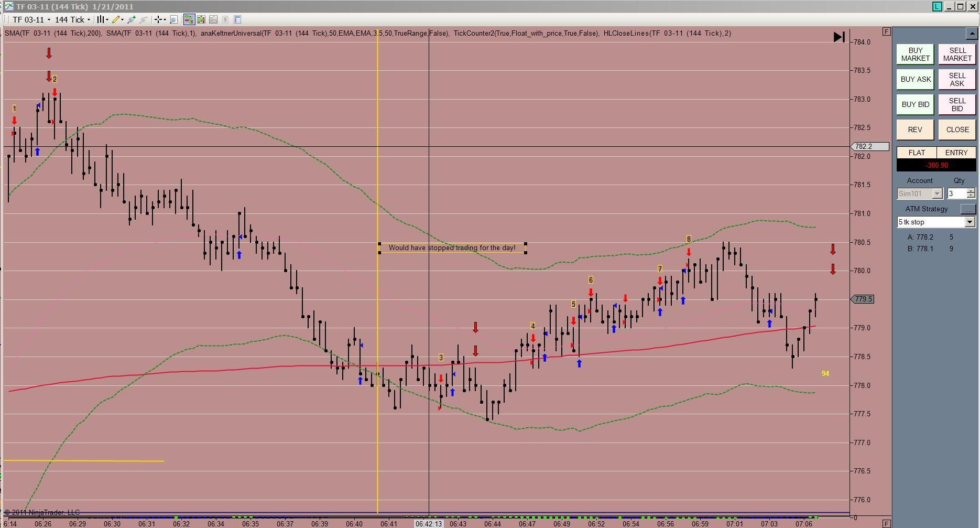Image resolution: width=980 pixels, height=528 pixels.
Task: Click the greyed Strategies icon
Action: [x=225, y=20]
